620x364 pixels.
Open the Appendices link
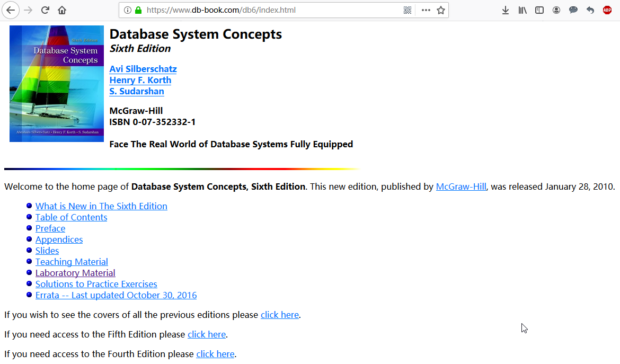(59, 239)
